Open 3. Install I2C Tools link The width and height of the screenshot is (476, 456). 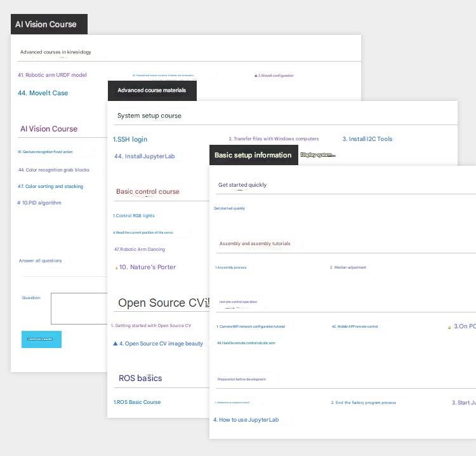click(x=367, y=139)
